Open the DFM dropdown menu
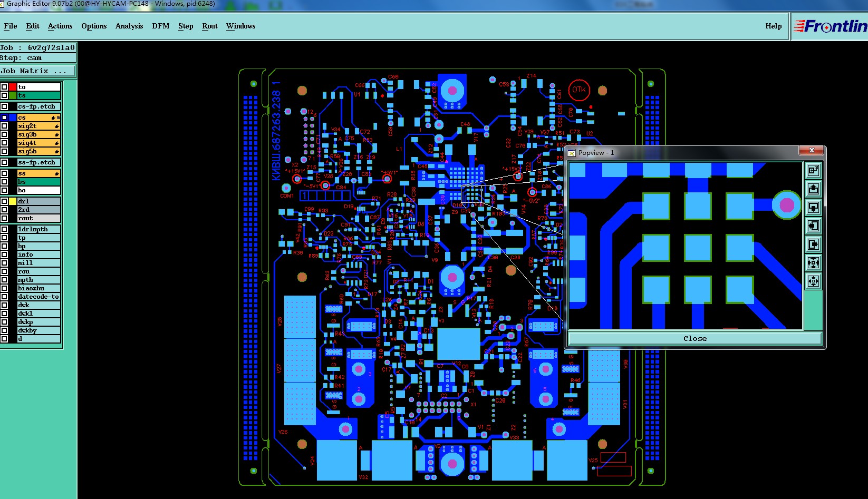 click(160, 26)
